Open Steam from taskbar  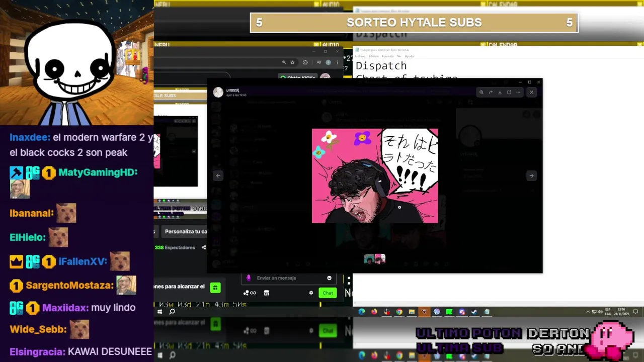point(474,312)
